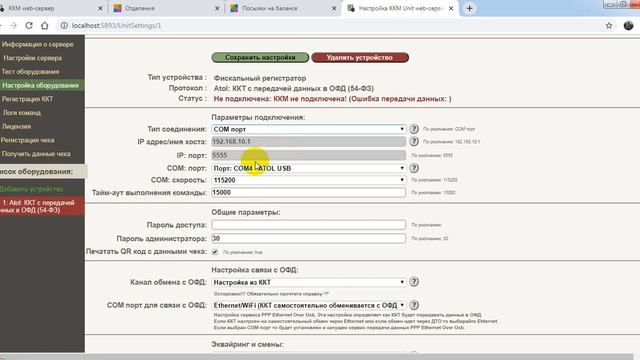640x360 pixels.
Task: Click the Пароль доступа field
Action: (309, 225)
